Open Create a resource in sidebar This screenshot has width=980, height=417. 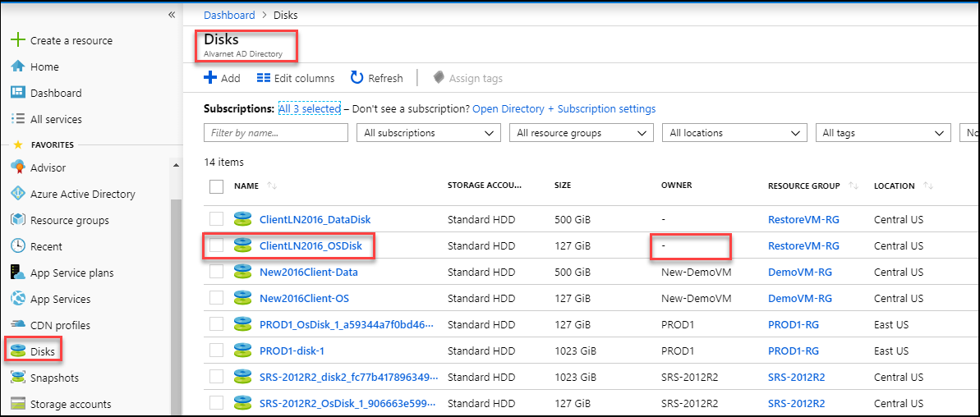(x=71, y=40)
